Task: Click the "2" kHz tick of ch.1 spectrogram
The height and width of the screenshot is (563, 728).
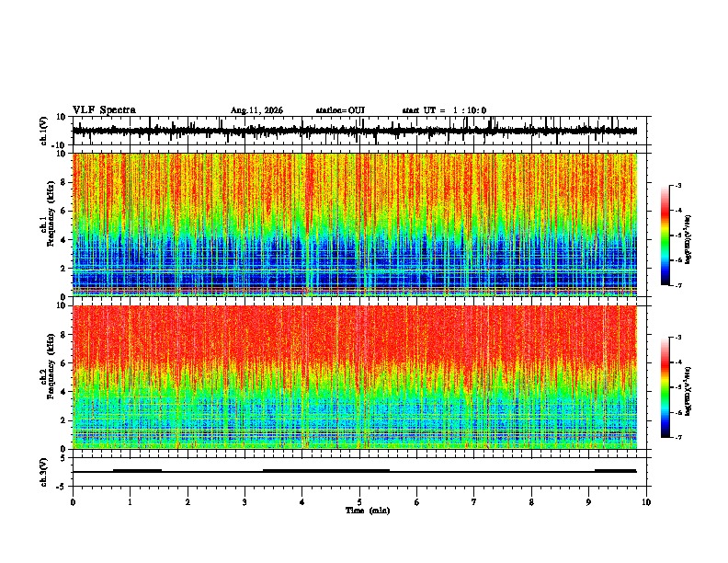Action: coord(63,269)
